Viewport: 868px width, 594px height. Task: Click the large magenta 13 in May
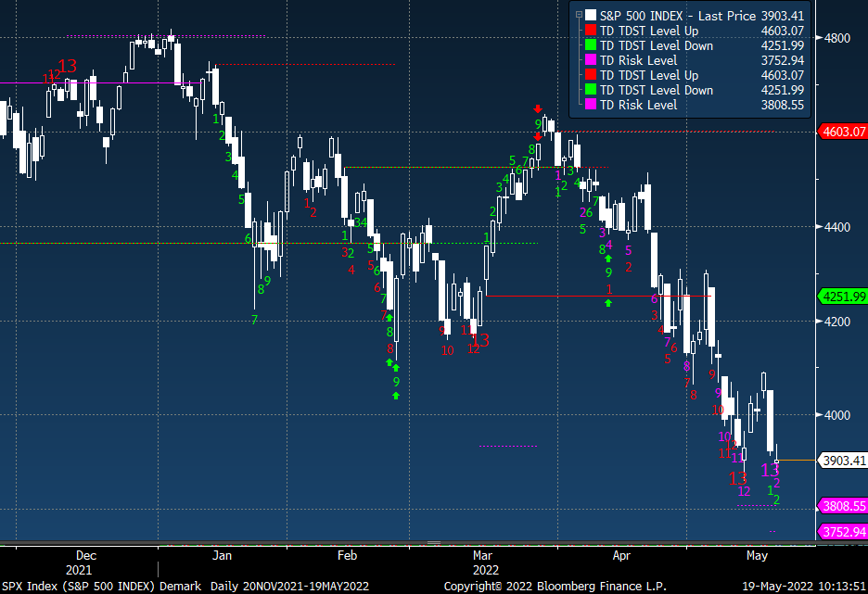point(770,470)
